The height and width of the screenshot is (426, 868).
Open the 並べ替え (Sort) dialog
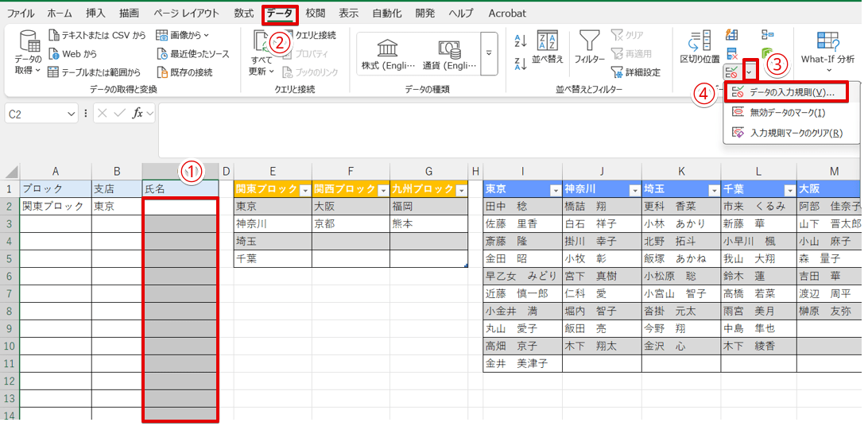(548, 47)
